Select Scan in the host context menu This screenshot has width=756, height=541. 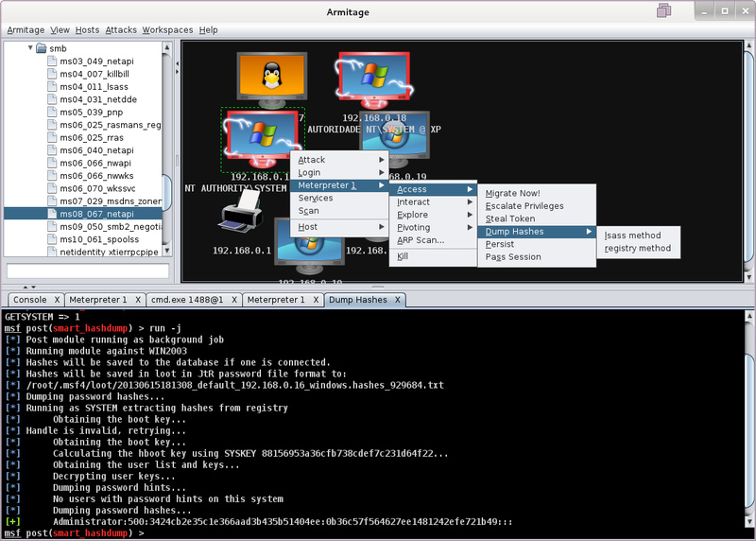coord(338,210)
